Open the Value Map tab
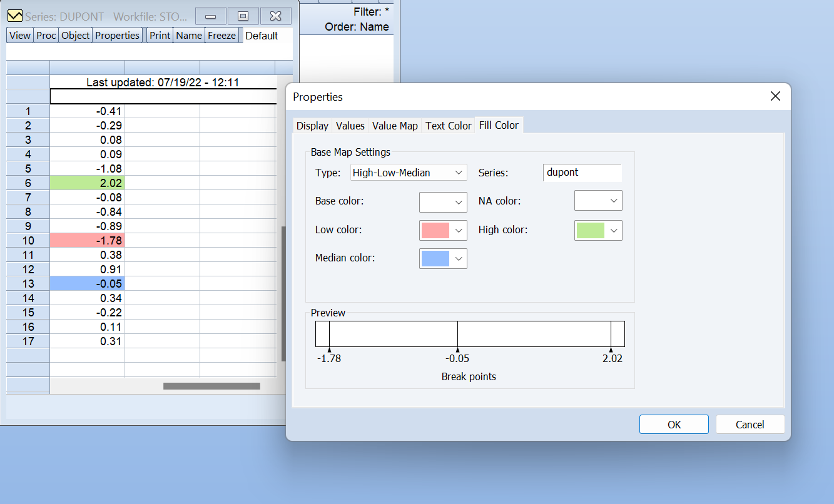 (x=395, y=125)
